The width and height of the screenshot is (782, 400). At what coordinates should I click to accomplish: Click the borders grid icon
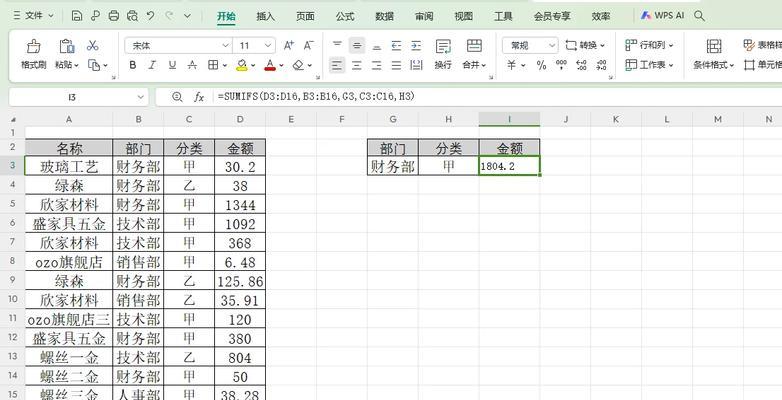pyautogui.click(x=213, y=65)
